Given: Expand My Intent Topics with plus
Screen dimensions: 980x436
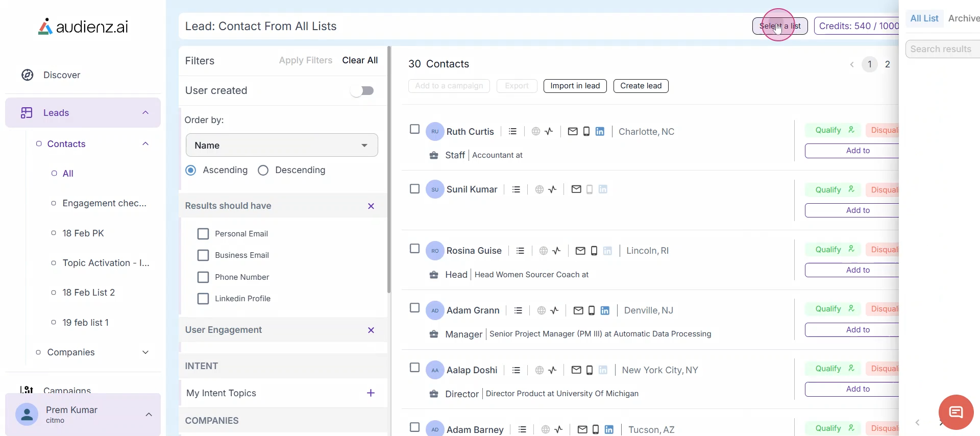Looking at the screenshot, I should point(371,393).
